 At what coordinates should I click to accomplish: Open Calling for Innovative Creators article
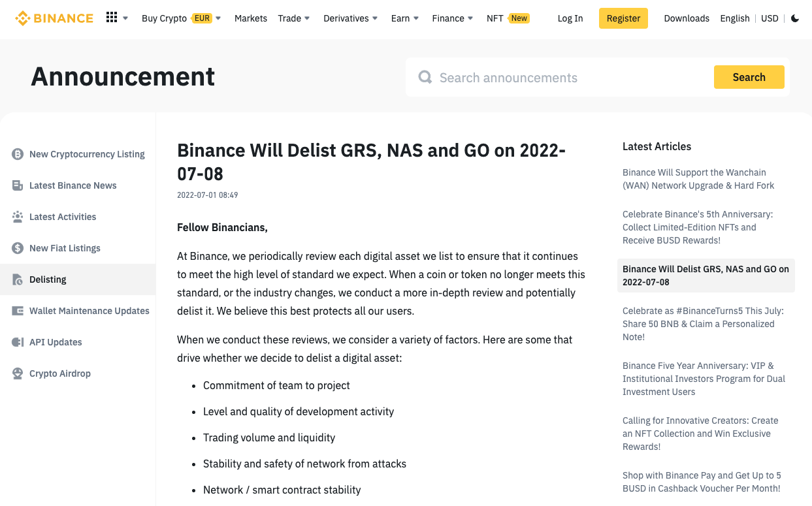tap(700, 434)
